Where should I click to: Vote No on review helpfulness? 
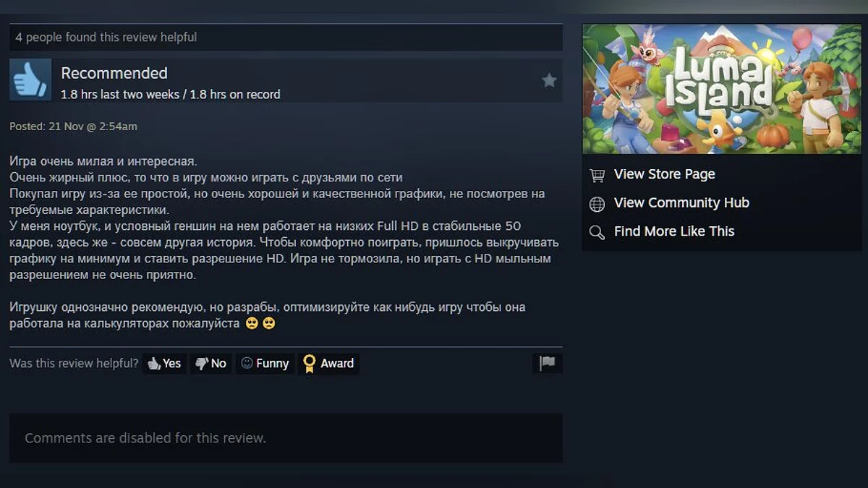210,364
